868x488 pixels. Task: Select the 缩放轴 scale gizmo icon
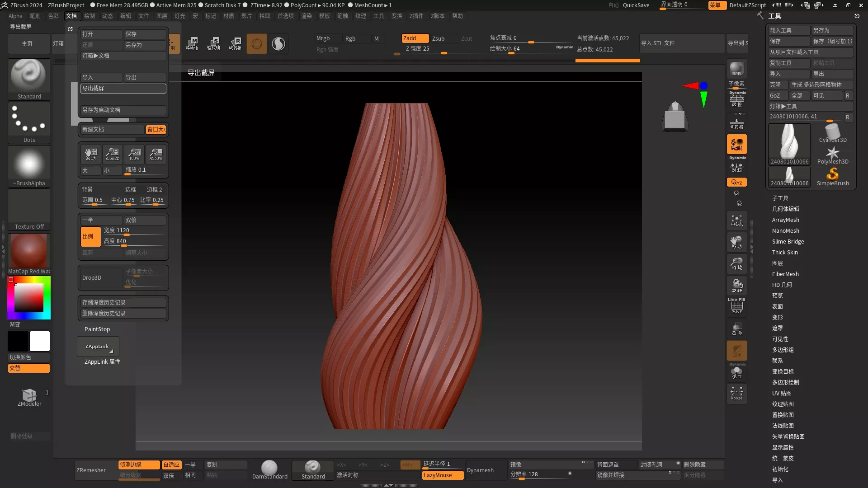tap(213, 43)
